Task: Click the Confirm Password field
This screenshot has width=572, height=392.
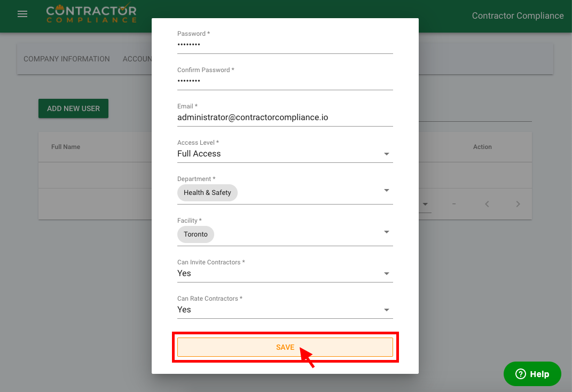Action: 285,81
